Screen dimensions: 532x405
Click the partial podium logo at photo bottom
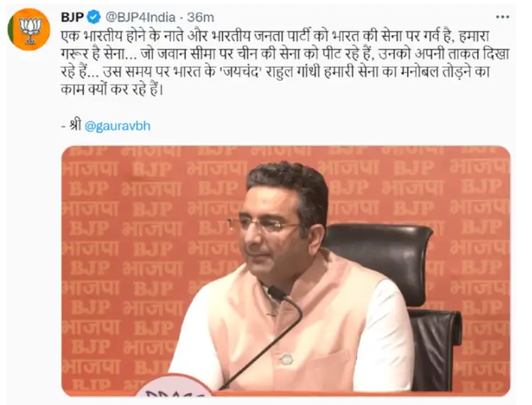tap(173, 386)
